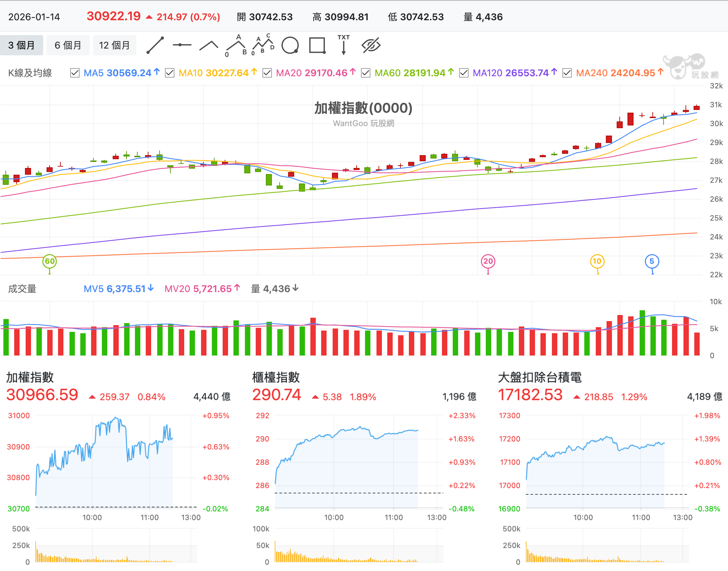Open the TXT text annotation tool

(x=343, y=44)
